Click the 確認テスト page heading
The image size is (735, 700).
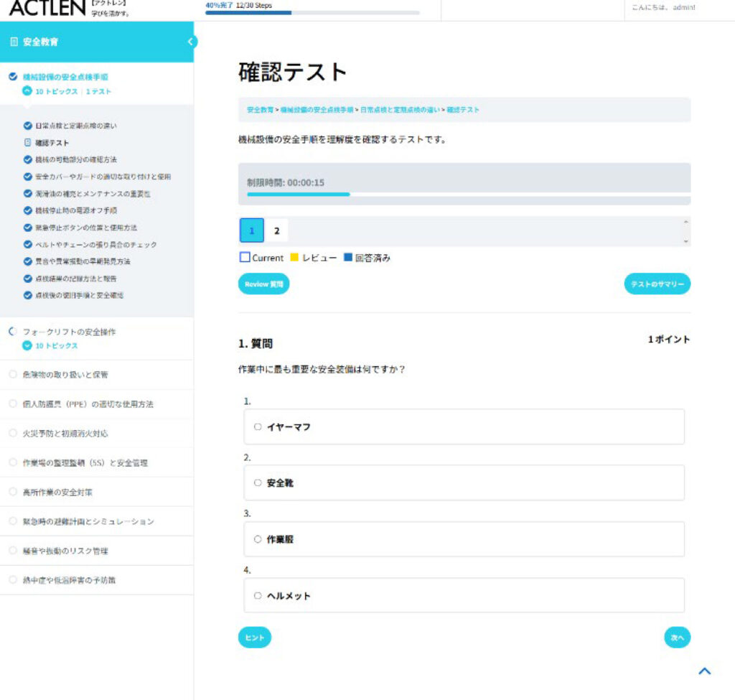coord(293,72)
